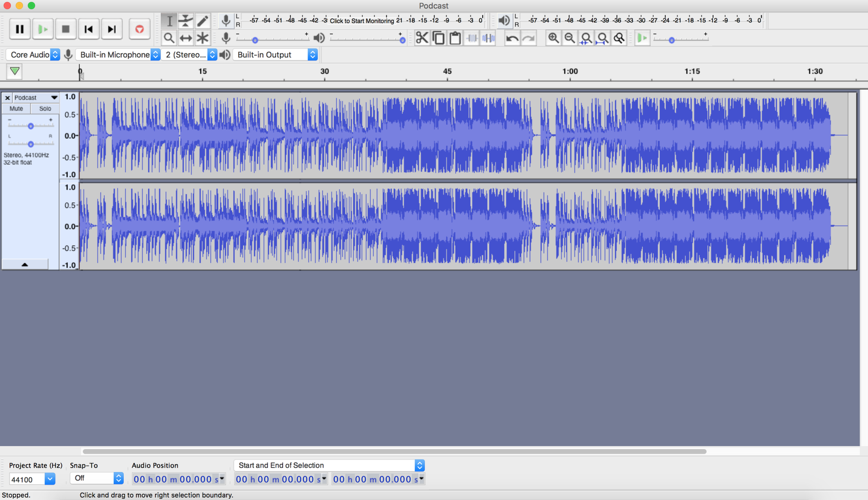The height and width of the screenshot is (500, 868).
Task: Open the Start and End of Selection dropdown
Action: point(329,465)
